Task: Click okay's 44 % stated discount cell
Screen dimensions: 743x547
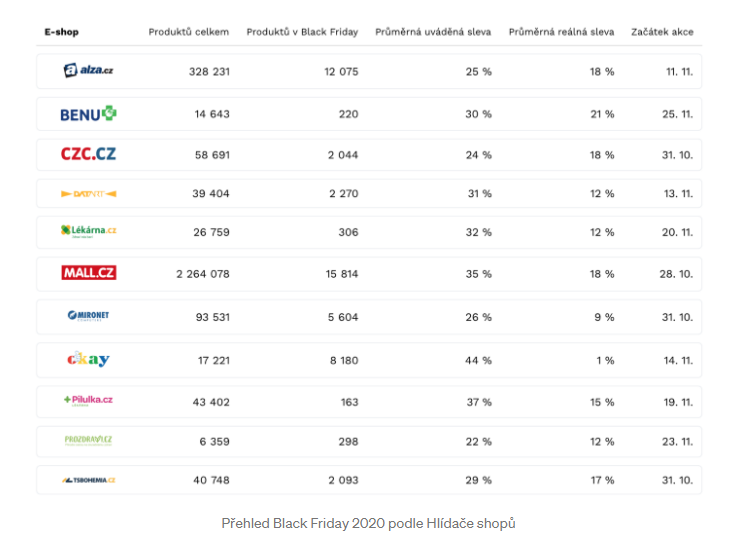Action: pyautogui.click(x=479, y=361)
